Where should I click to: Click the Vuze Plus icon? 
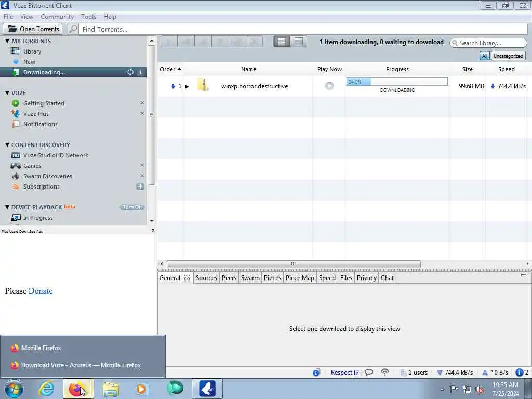tap(15, 114)
